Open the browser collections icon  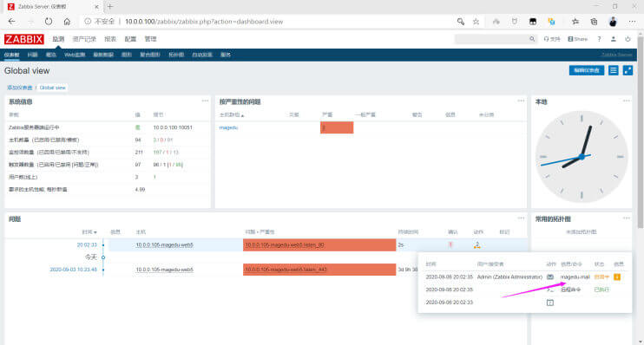pyautogui.click(x=594, y=22)
